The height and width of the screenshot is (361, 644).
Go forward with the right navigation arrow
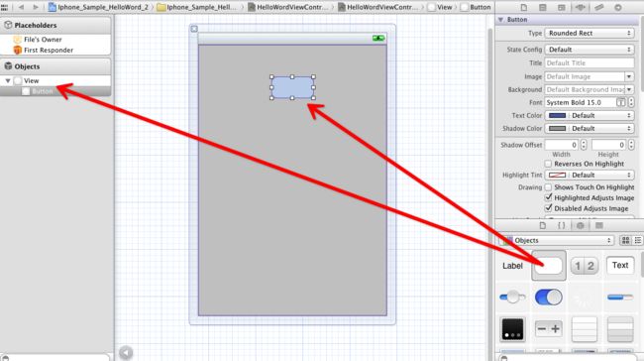[36, 7]
